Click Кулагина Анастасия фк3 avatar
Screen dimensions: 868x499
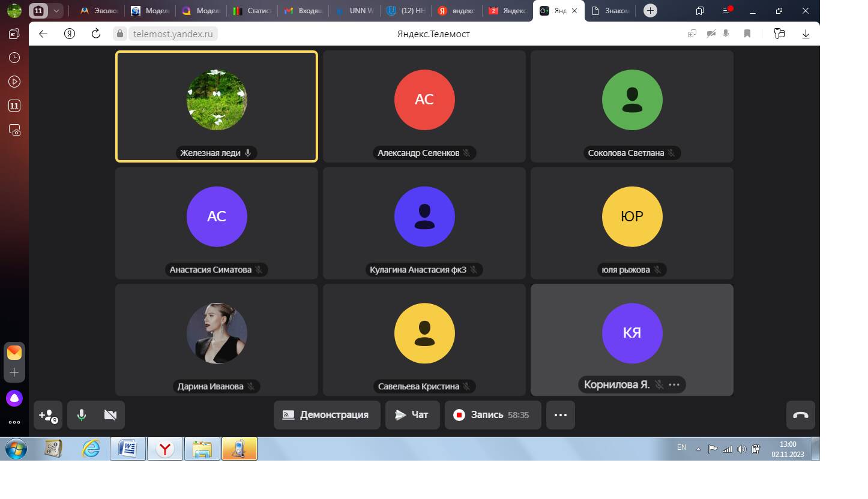point(424,217)
